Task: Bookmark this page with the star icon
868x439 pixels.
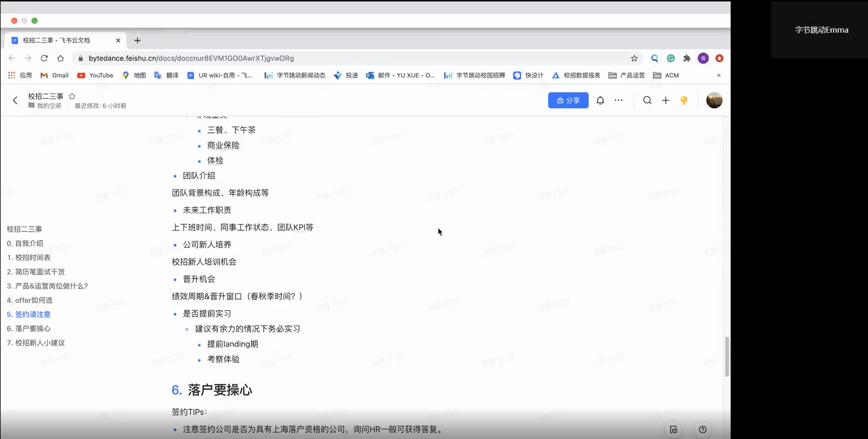Action: click(634, 58)
